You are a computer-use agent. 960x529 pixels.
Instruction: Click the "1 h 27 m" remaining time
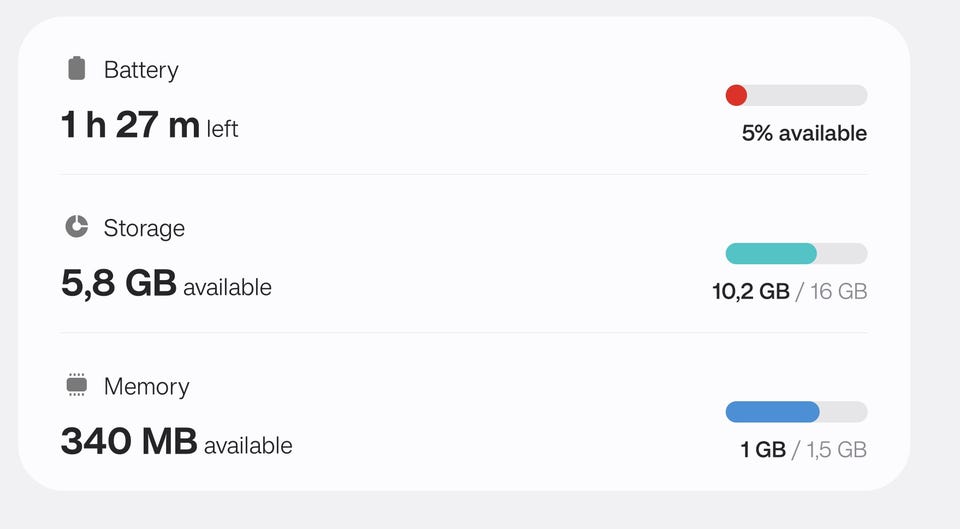tap(130, 126)
